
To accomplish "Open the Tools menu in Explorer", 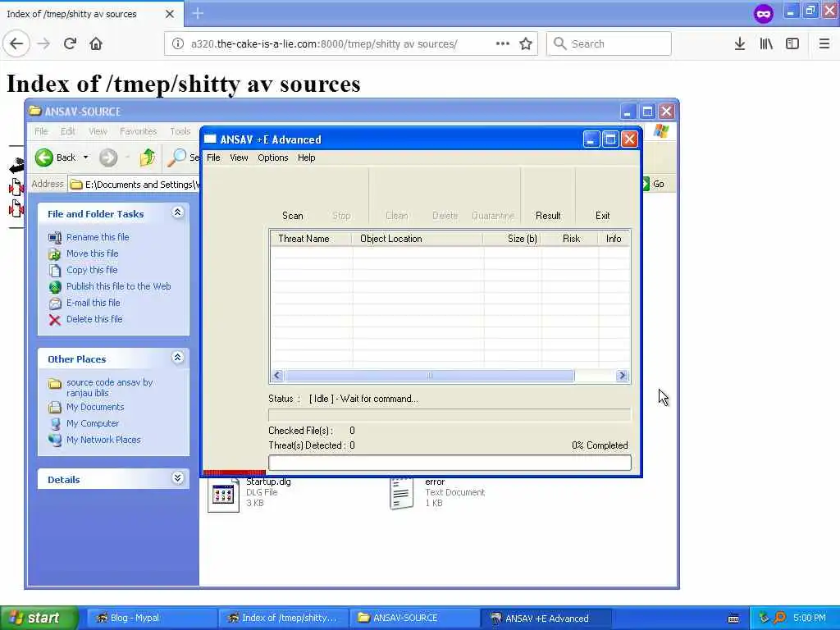I will (180, 131).
